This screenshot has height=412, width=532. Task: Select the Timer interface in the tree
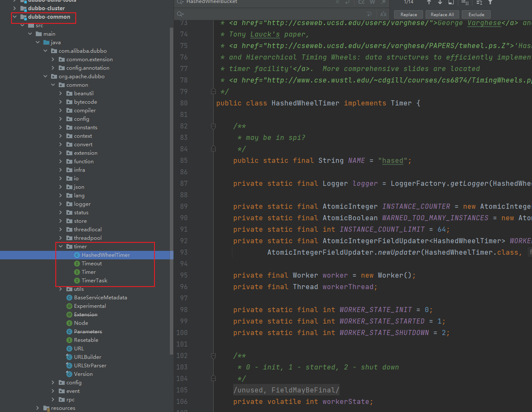tap(89, 272)
